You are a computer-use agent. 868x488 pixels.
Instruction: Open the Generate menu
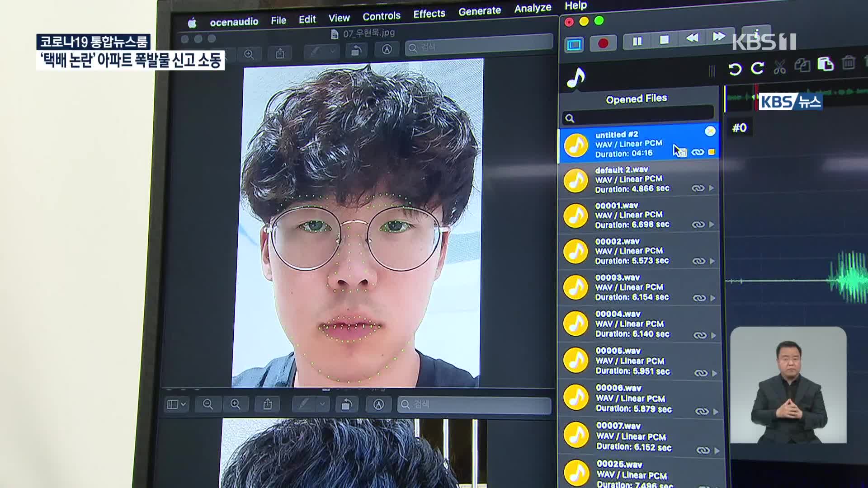(x=480, y=11)
